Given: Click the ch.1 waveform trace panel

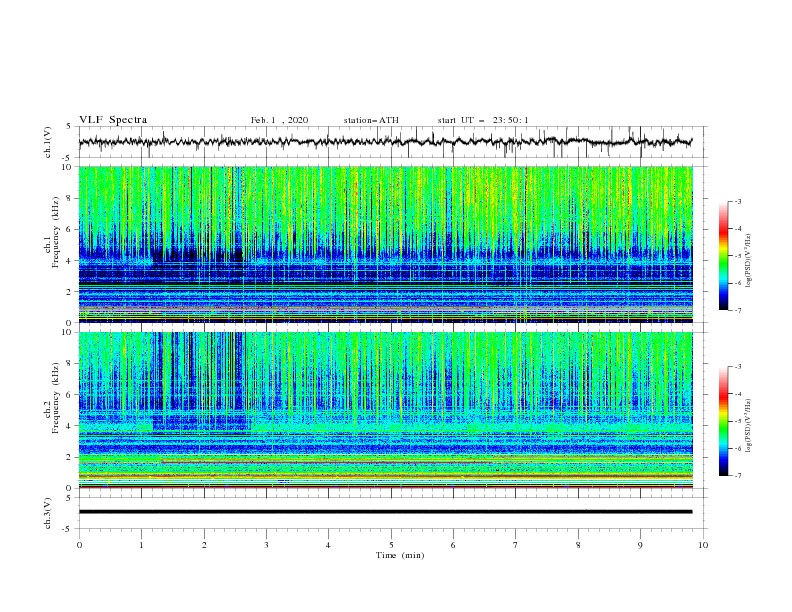Looking at the screenshot, I should point(393,142).
